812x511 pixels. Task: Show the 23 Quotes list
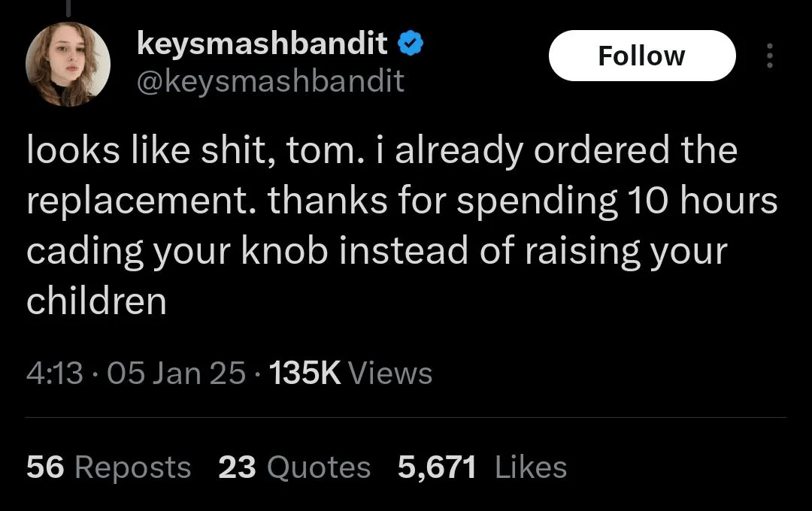coord(294,467)
